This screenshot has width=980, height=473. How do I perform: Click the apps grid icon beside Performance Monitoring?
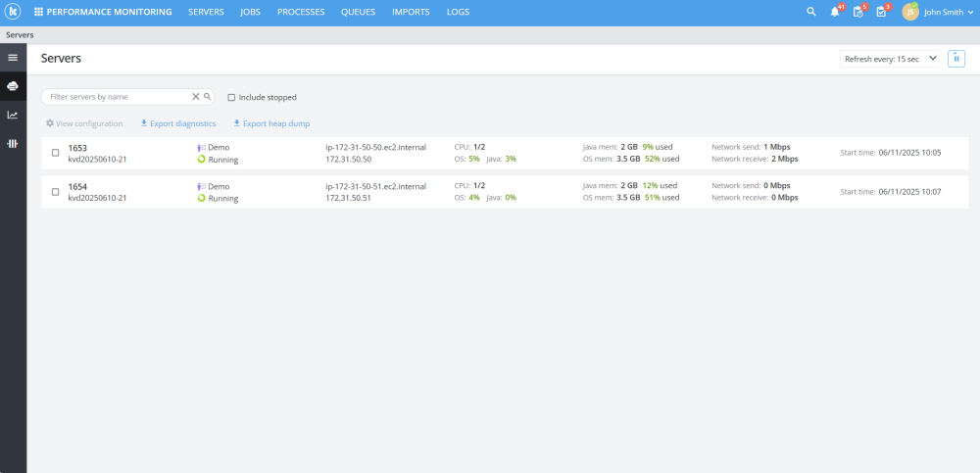(x=39, y=12)
